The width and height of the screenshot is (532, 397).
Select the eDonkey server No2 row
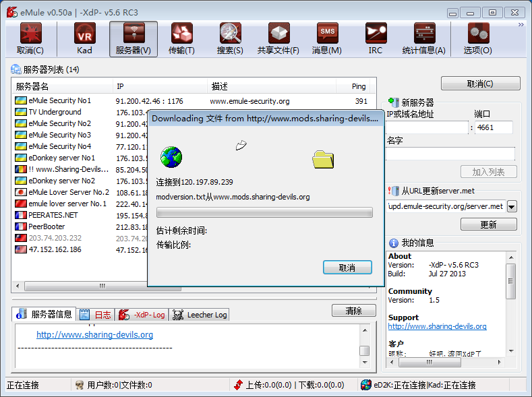click(80, 181)
